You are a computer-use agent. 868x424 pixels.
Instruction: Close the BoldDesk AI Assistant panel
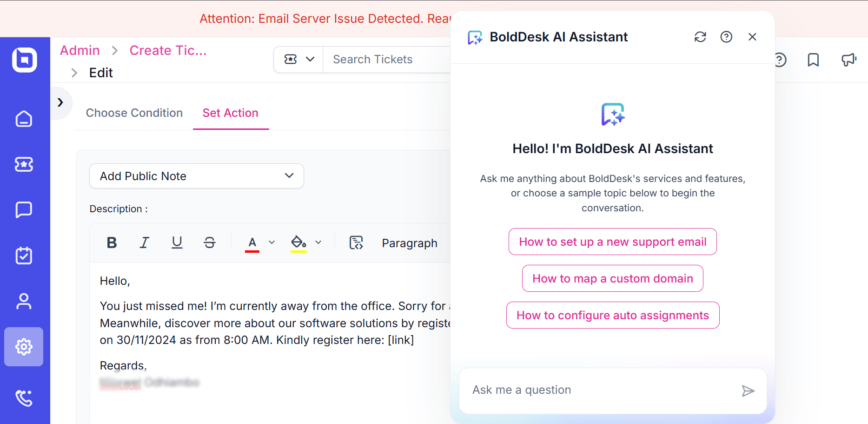[752, 37]
